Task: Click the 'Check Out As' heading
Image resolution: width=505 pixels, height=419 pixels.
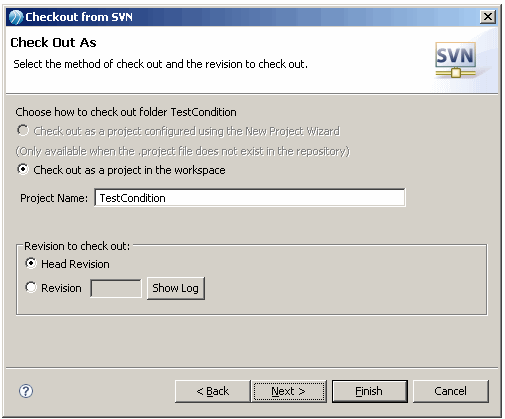Action: [53, 43]
